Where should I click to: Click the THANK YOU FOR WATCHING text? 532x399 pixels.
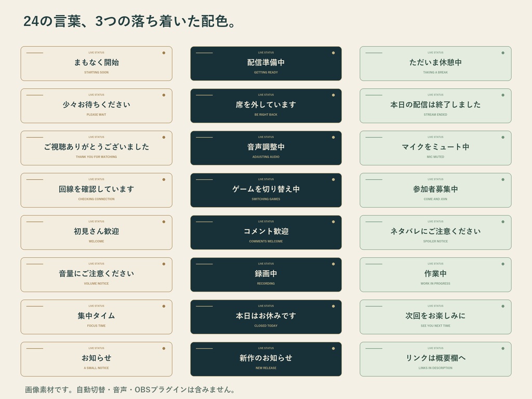pos(96,157)
